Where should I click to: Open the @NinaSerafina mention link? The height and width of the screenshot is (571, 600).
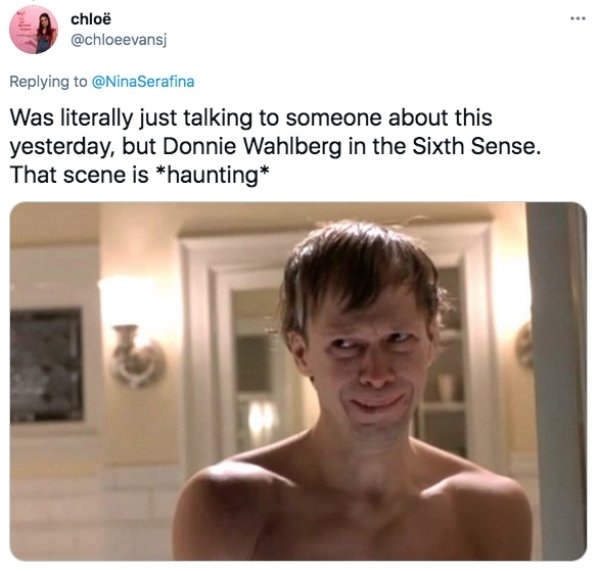pyautogui.click(x=143, y=82)
